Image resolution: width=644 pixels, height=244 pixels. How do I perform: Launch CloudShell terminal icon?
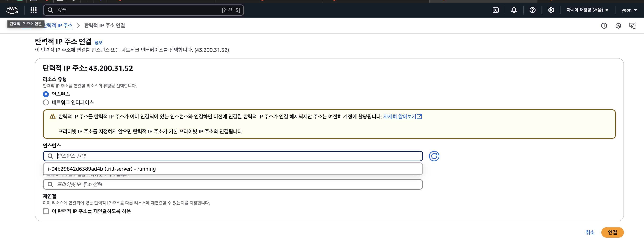click(495, 10)
